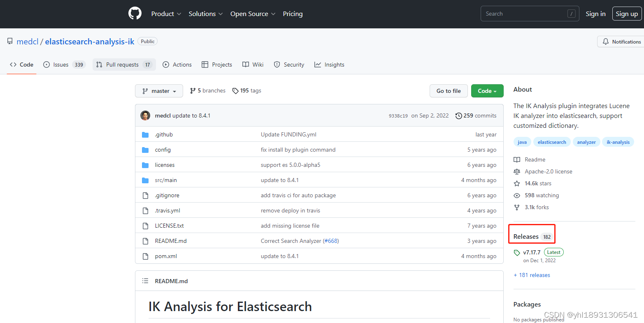Focus the GitHub Search field
The height and width of the screenshot is (323, 644).
pyautogui.click(x=530, y=14)
